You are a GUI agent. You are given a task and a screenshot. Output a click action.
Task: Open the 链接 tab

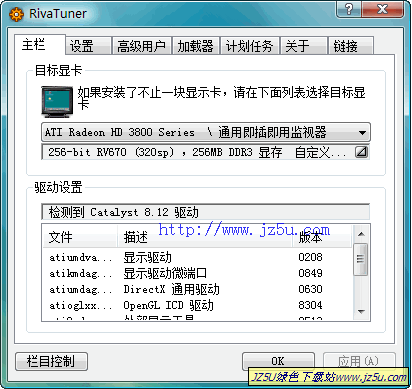350,46
